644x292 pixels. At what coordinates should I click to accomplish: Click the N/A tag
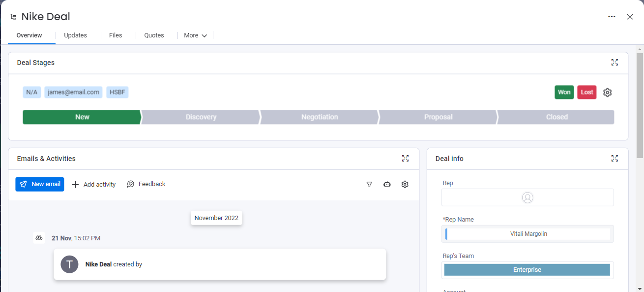pos(32,92)
